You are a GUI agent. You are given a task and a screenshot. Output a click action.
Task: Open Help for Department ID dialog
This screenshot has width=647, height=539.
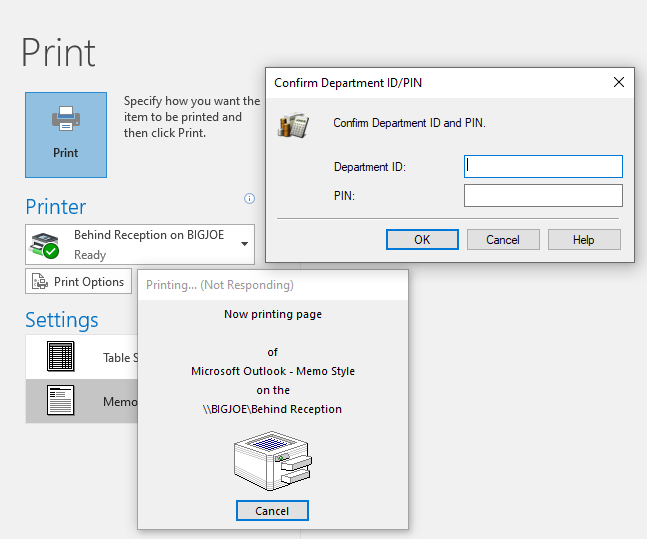584,239
